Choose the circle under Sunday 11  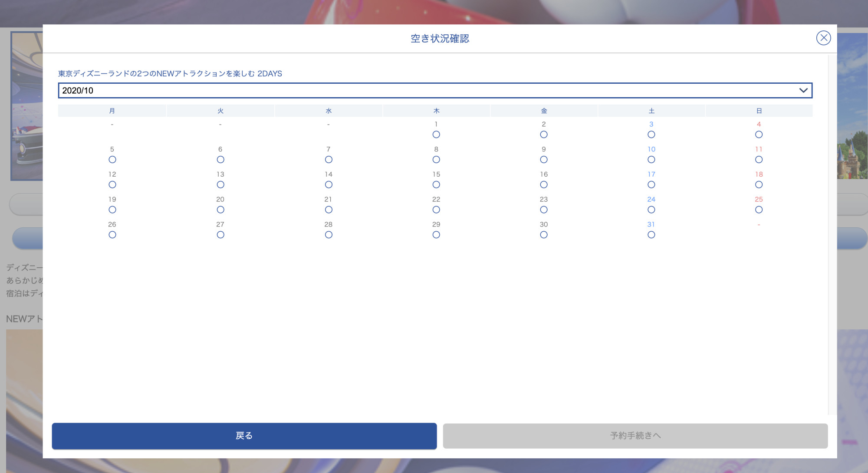click(x=759, y=160)
